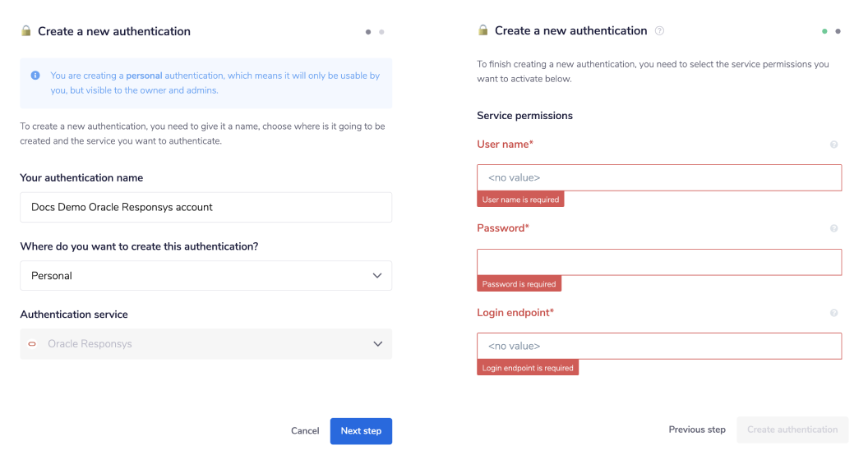Click the Next step button
Image resolution: width=868 pixels, height=464 pixels.
(361, 431)
